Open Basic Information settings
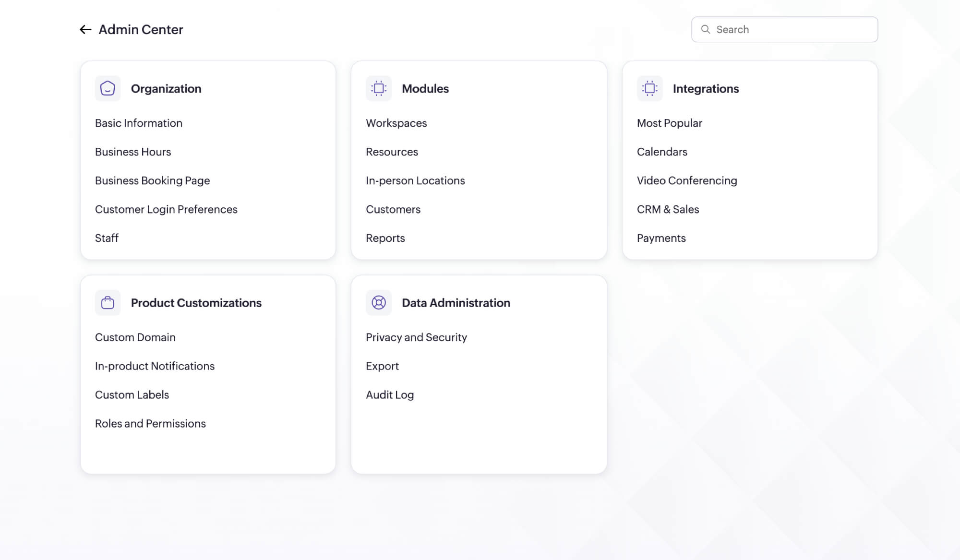Viewport: 960px width, 560px height. (139, 123)
